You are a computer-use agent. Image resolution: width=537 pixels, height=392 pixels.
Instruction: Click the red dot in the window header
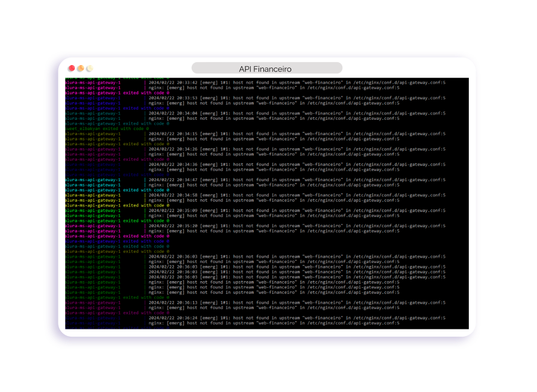pyautogui.click(x=71, y=69)
